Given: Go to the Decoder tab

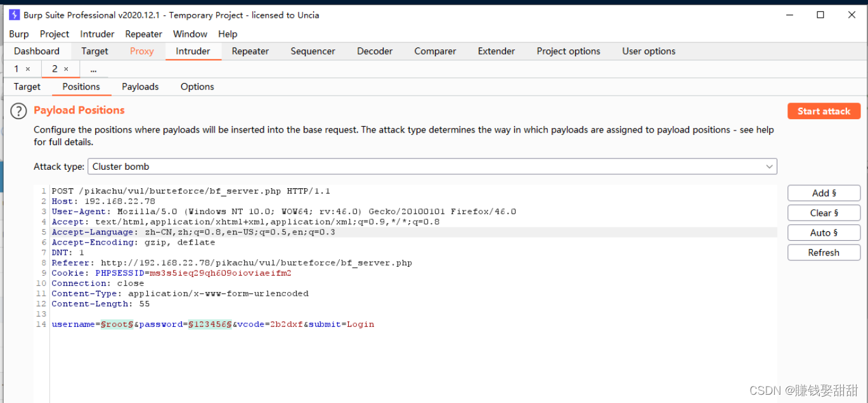Looking at the screenshot, I should click(375, 51).
